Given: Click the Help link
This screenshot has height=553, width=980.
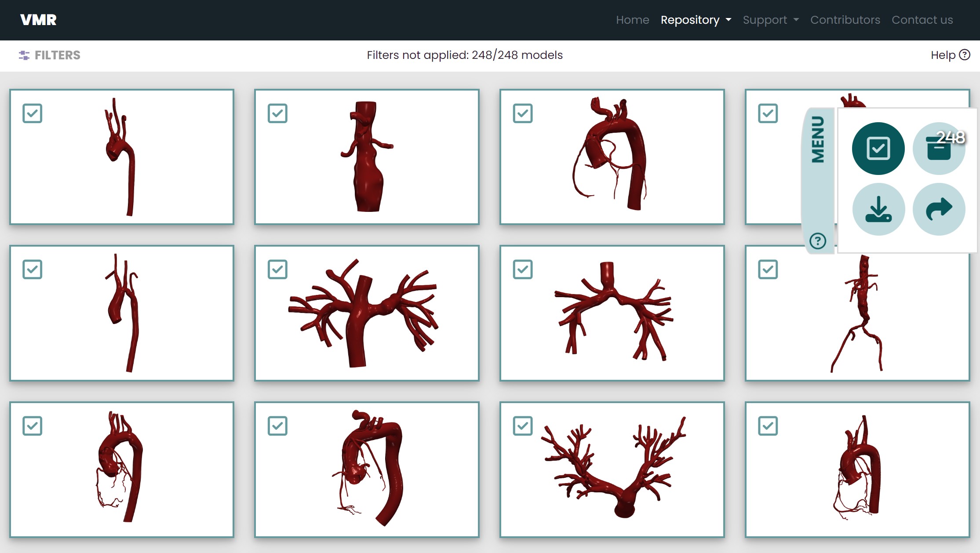Looking at the screenshot, I should point(950,55).
